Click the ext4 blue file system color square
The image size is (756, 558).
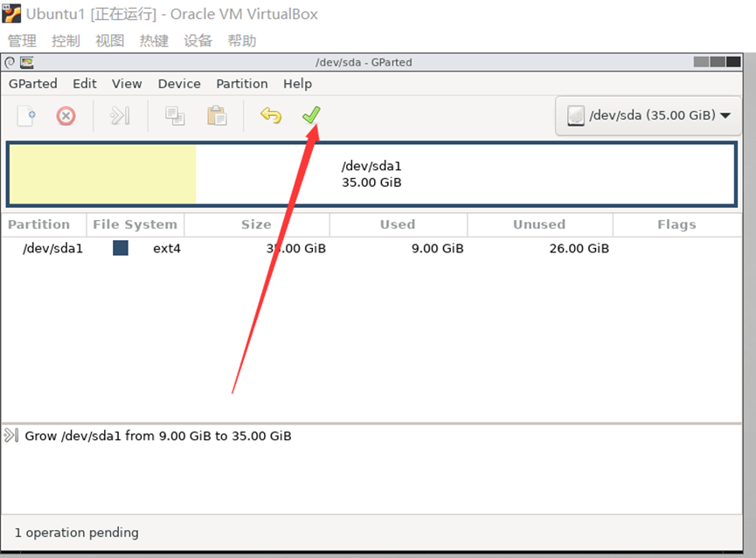[x=121, y=248]
